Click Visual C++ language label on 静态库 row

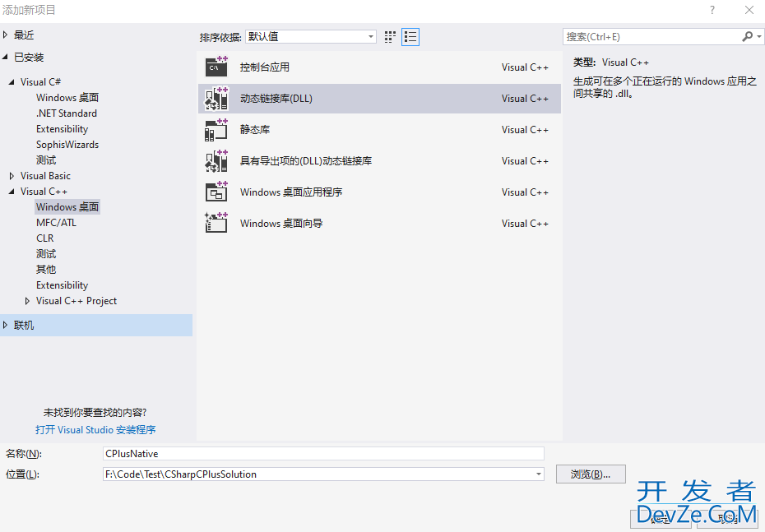pos(525,130)
